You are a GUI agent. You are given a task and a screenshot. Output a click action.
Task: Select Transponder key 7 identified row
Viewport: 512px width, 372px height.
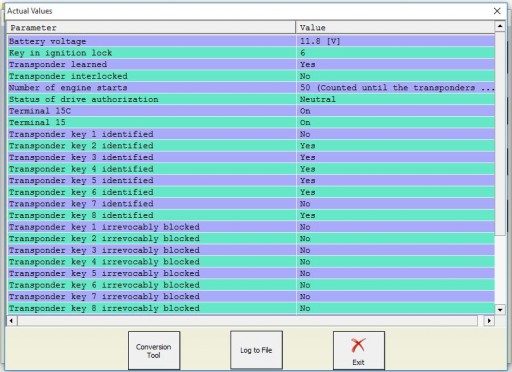[x=251, y=204]
